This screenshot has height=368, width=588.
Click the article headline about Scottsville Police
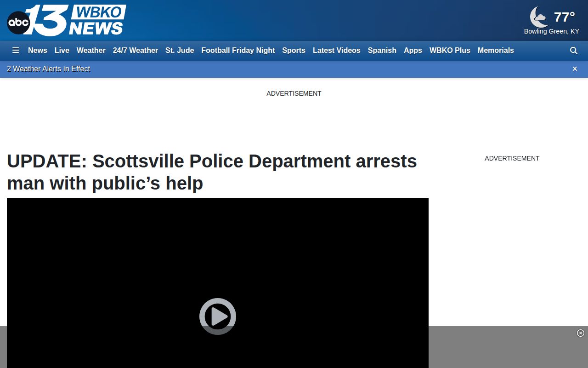tap(212, 172)
